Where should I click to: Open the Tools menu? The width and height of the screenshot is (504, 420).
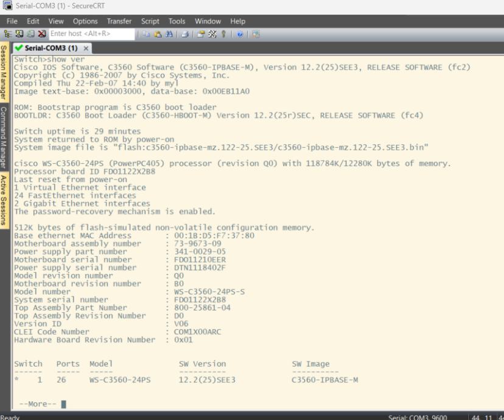[177, 21]
